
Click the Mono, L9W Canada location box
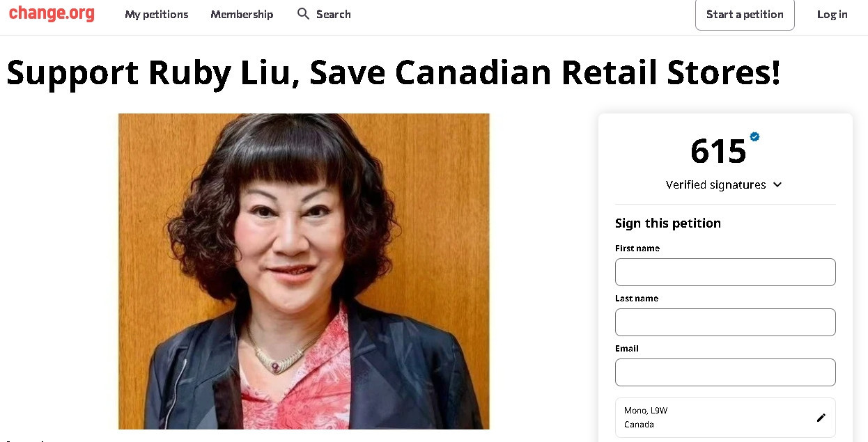point(725,418)
